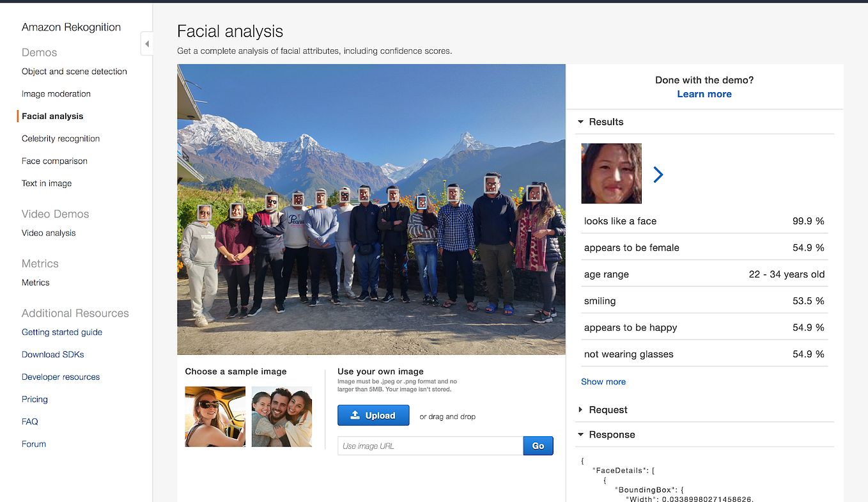Click the image URL input field

point(430,446)
